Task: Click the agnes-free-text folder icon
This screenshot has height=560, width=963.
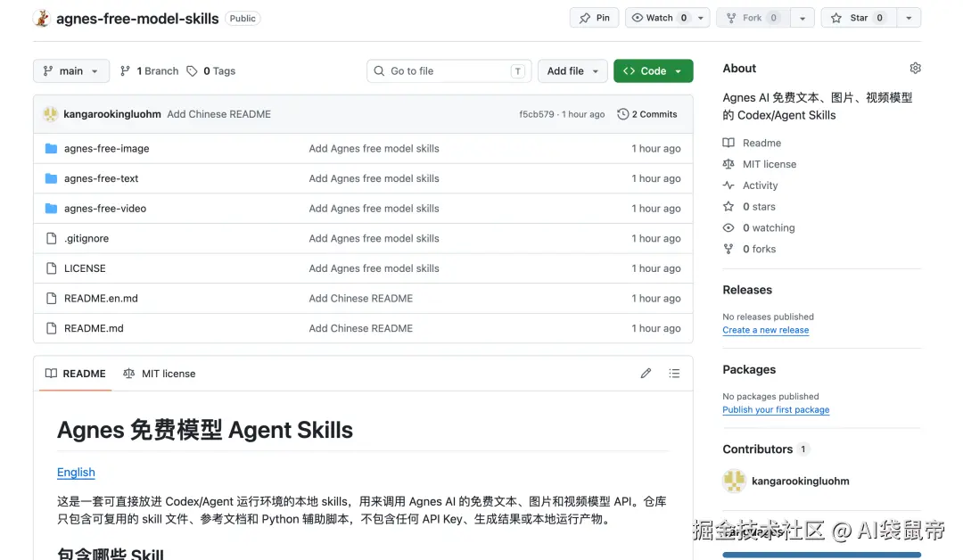Action: coord(51,178)
